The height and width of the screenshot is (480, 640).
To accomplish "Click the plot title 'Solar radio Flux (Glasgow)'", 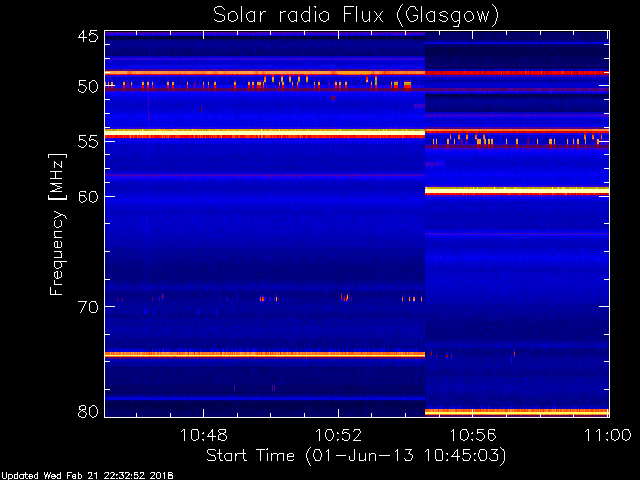I will [356, 16].
